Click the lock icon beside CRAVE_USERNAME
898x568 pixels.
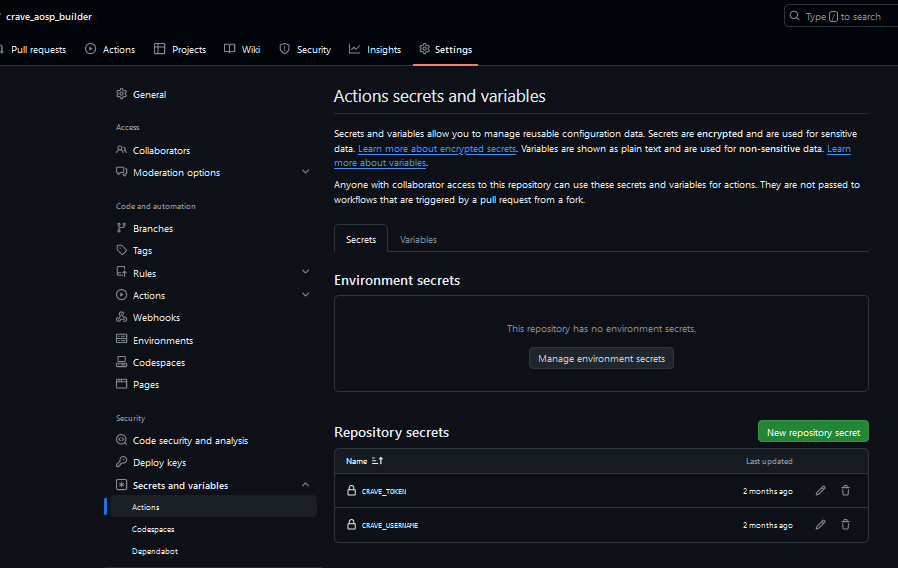352,524
